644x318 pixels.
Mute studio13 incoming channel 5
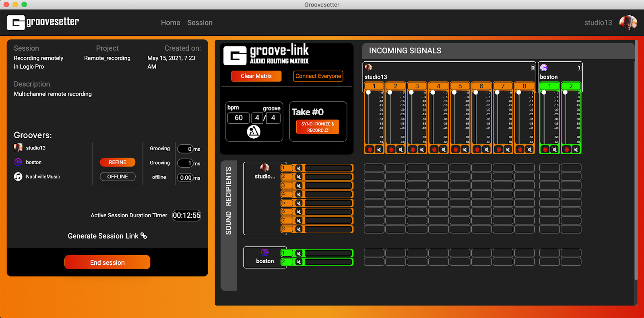tap(465, 150)
